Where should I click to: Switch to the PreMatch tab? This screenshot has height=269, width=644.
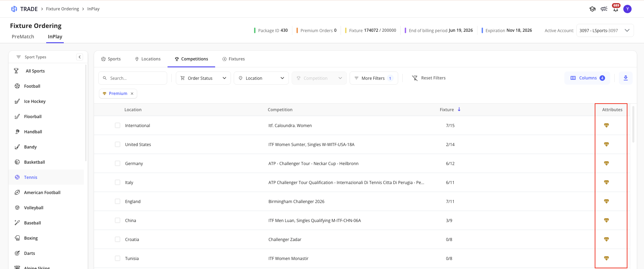click(x=23, y=37)
